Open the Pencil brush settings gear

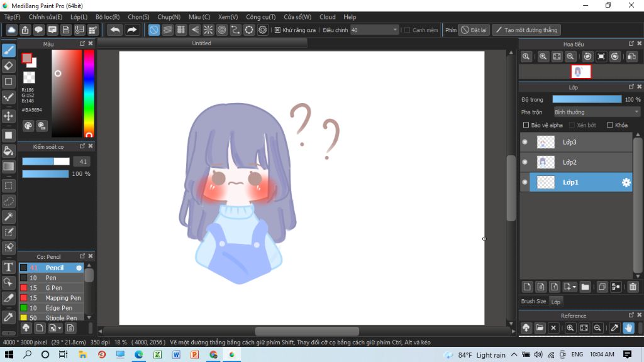(x=78, y=267)
